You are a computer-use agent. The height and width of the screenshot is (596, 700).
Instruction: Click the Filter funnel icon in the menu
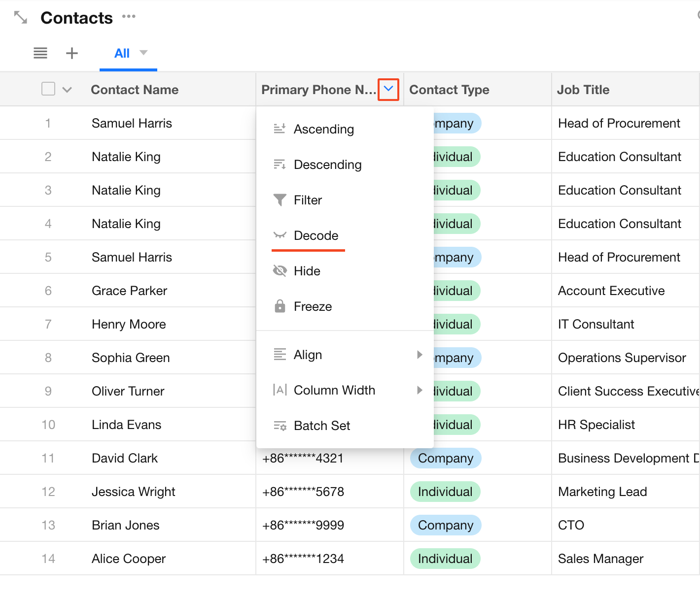[280, 200]
